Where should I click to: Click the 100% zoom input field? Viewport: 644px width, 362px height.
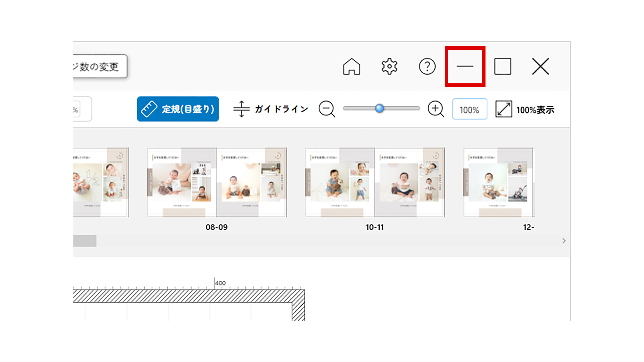click(x=469, y=109)
